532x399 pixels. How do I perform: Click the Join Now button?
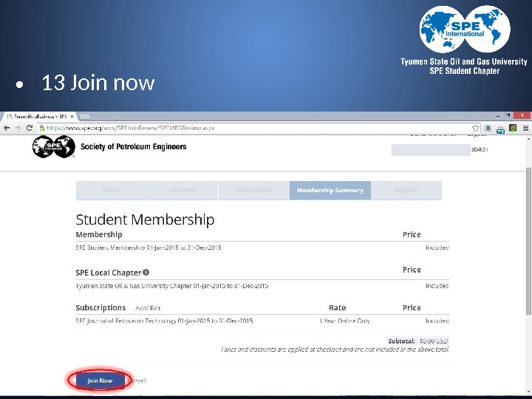[100, 381]
